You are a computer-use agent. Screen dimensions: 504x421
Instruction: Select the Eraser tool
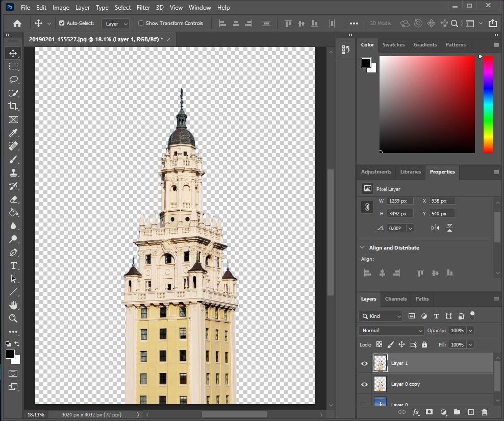13,200
